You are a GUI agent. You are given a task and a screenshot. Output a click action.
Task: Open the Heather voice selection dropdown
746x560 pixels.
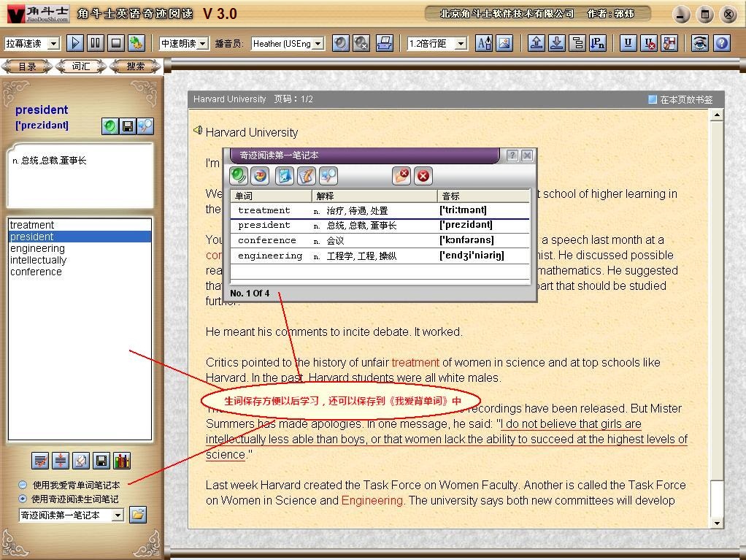coord(317,44)
